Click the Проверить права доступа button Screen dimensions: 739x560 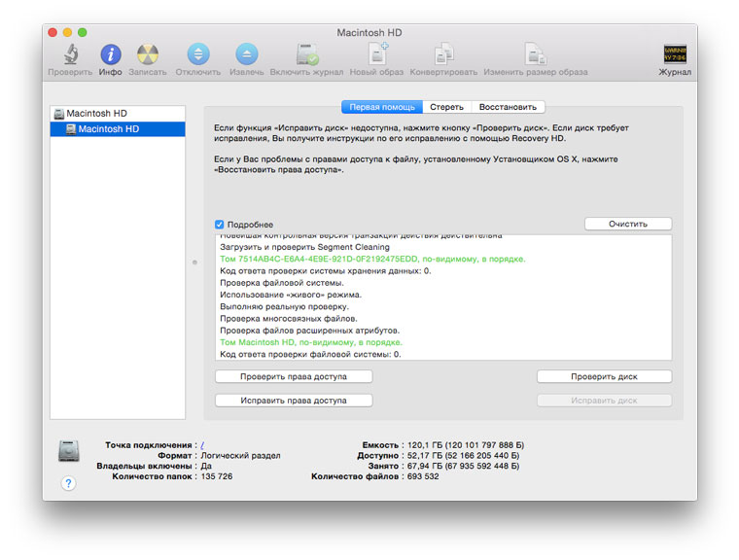293,376
